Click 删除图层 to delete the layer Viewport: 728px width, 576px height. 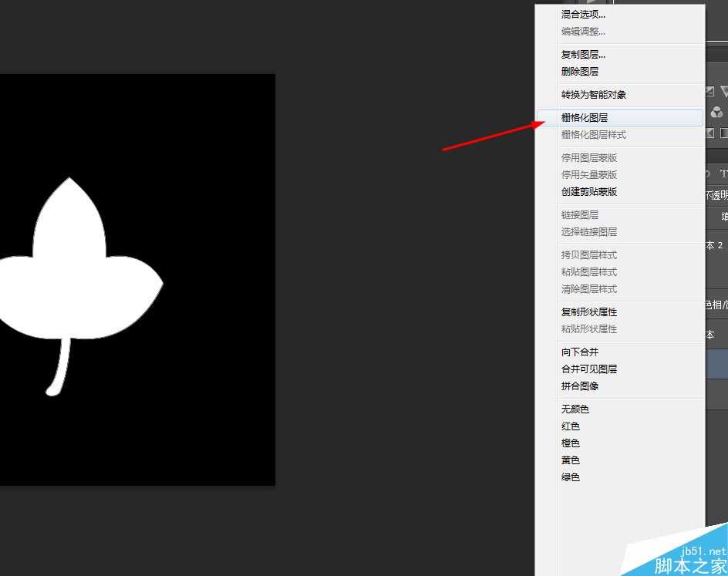(580, 72)
